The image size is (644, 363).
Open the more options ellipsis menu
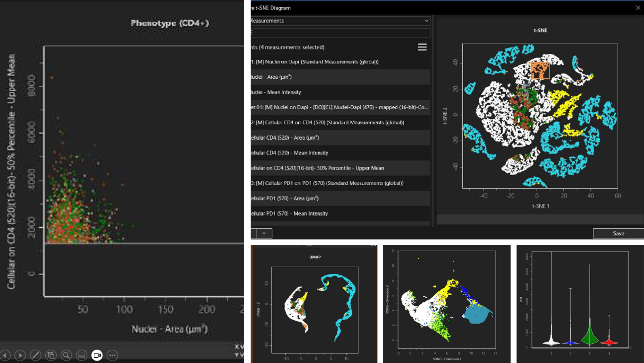click(112, 355)
